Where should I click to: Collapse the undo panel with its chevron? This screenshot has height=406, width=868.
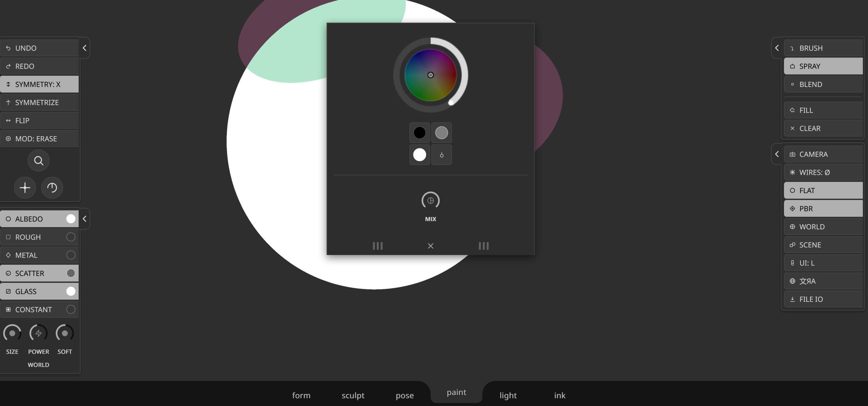84,48
